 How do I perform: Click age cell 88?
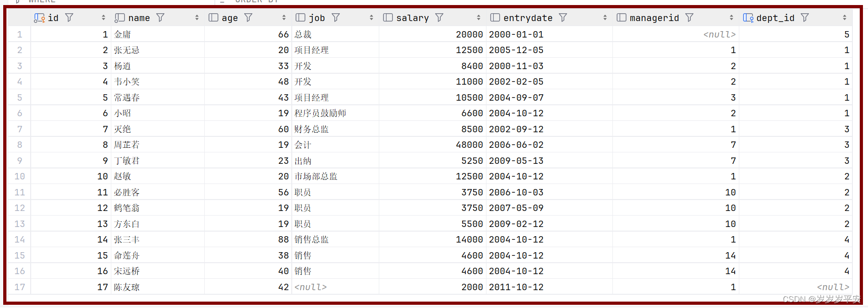(x=284, y=239)
